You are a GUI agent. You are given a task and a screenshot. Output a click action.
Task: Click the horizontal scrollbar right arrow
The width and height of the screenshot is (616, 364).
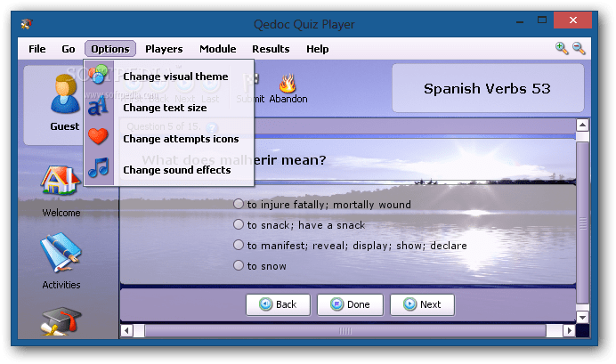pyautogui.click(x=569, y=330)
